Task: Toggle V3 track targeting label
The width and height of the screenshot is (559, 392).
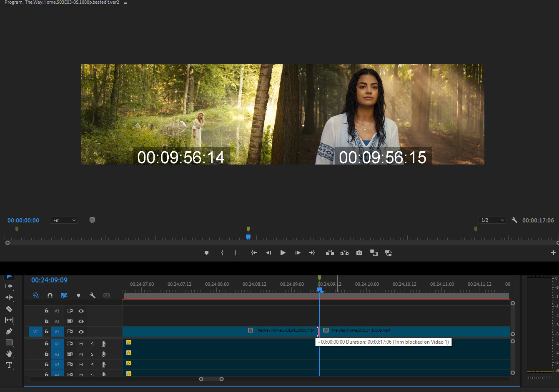Action: pyautogui.click(x=57, y=311)
